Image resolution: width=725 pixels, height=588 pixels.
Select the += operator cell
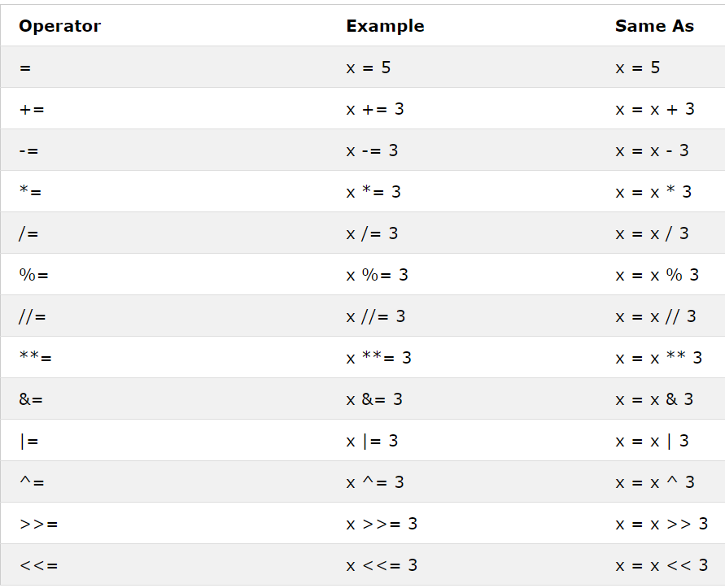[32, 110]
